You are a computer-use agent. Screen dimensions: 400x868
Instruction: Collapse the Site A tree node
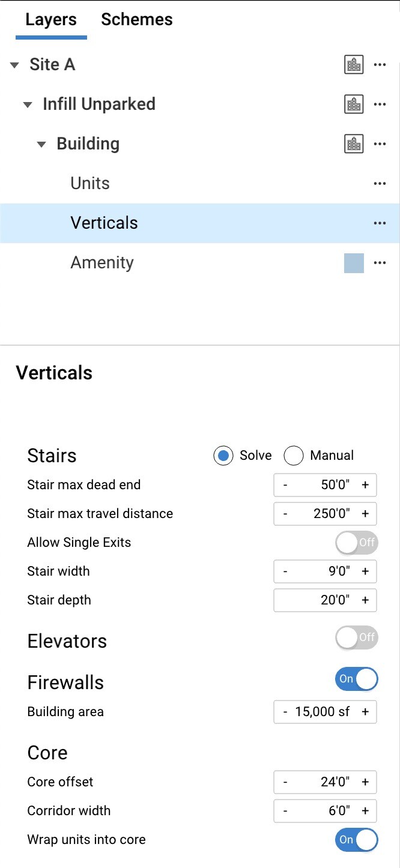[x=15, y=65]
